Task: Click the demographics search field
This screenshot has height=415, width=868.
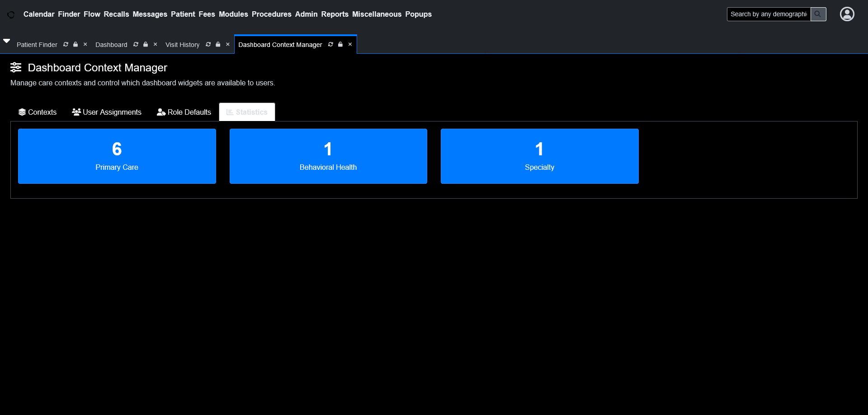Action: (768, 14)
